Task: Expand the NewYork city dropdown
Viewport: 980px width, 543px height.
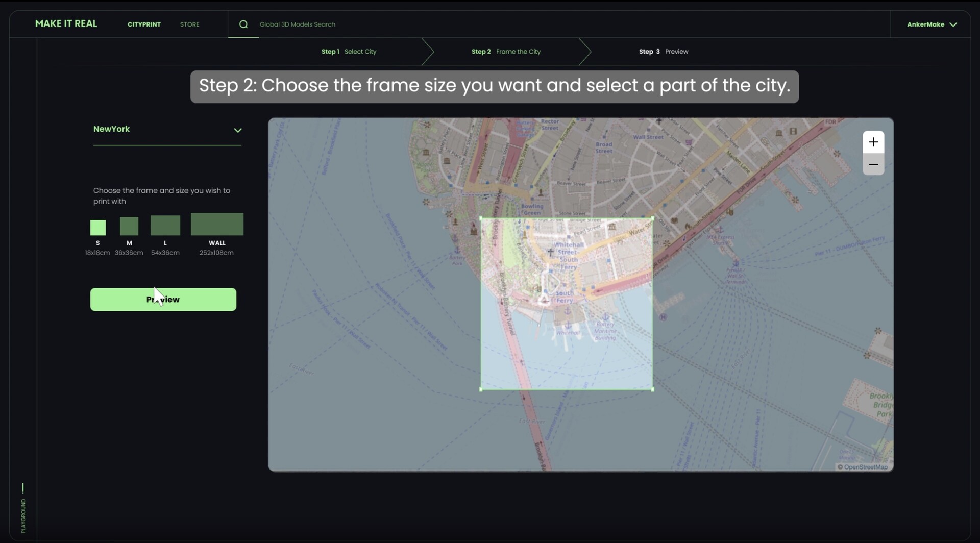Action: pos(237,130)
